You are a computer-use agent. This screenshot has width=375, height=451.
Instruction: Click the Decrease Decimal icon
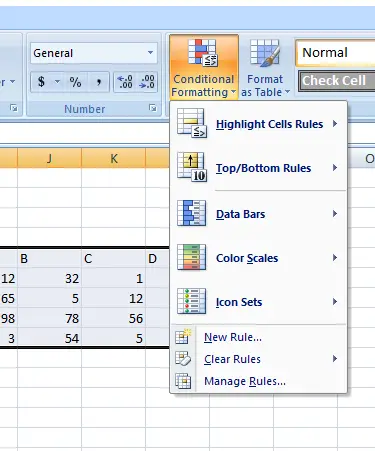coord(147,82)
